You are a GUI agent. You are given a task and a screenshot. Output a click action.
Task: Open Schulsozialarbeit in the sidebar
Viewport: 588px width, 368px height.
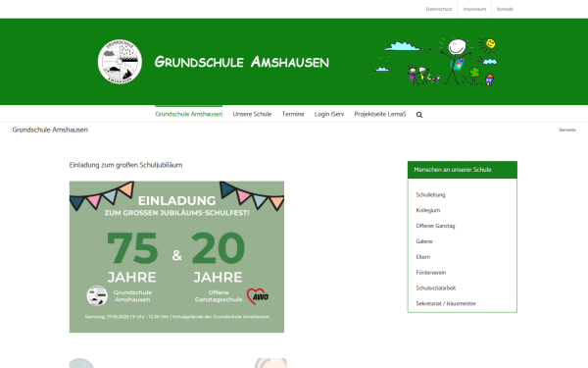click(x=435, y=288)
